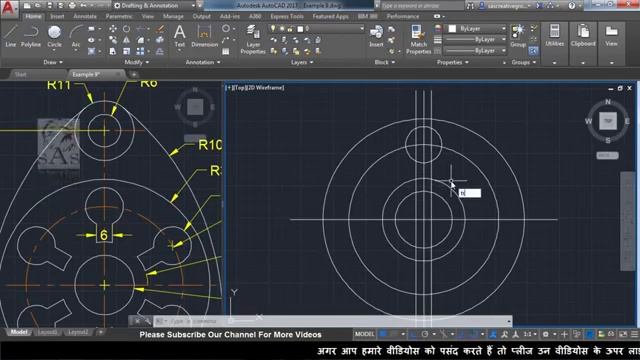The width and height of the screenshot is (640, 360).
Task: Switch to the Insert ribbon tab
Action: pyautogui.click(x=57, y=16)
